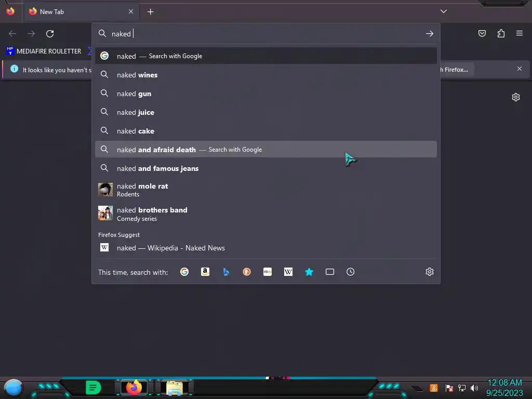Screen dimensions: 532x399
Task: Open the green notes app on taskbar
Action: pyautogui.click(x=94, y=388)
